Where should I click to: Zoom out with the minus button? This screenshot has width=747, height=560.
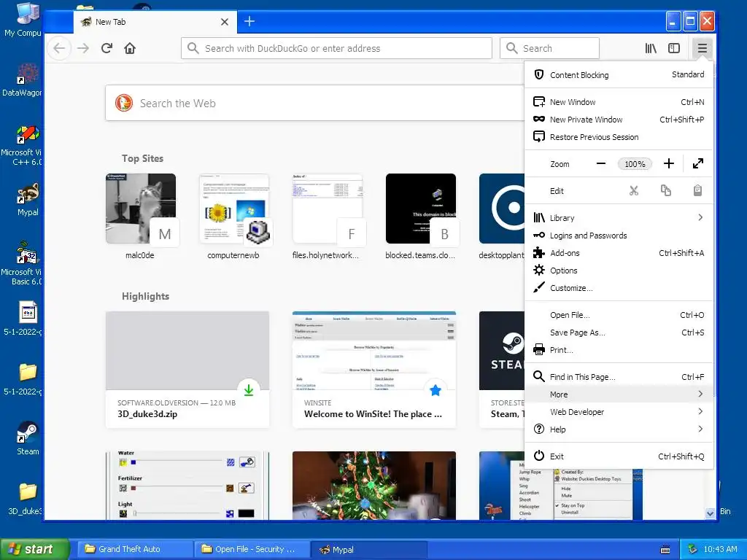click(x=601, y=164)
